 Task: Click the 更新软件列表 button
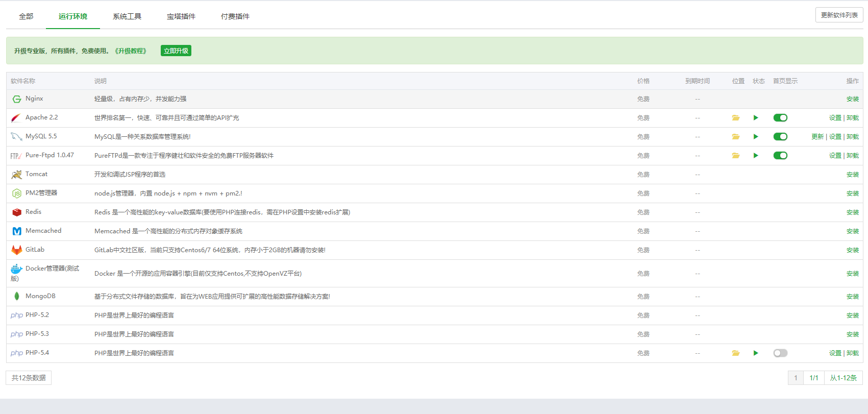coord(839,15)
